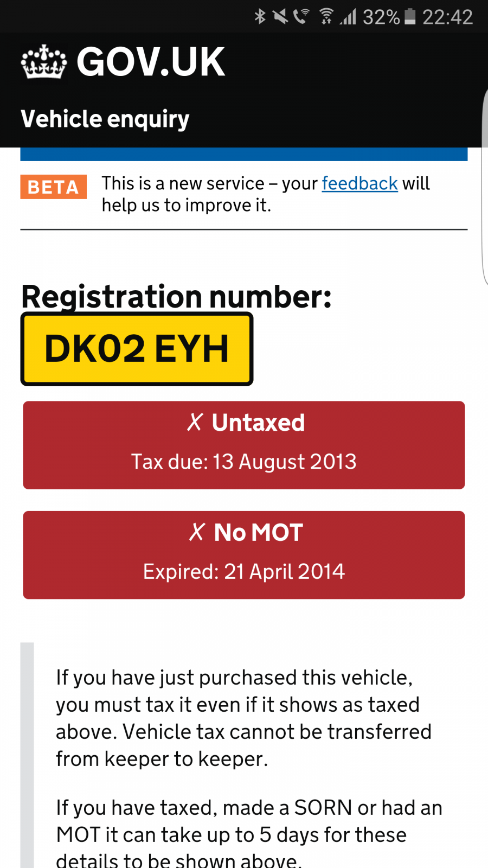
Task: Tap the Vehicle enquiry header title
Action: coord(105,119)
